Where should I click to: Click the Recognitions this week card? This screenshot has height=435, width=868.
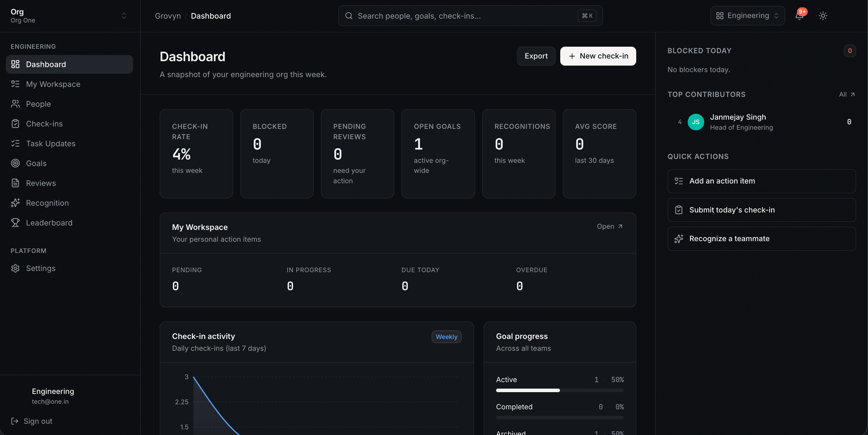click(519, 154)
